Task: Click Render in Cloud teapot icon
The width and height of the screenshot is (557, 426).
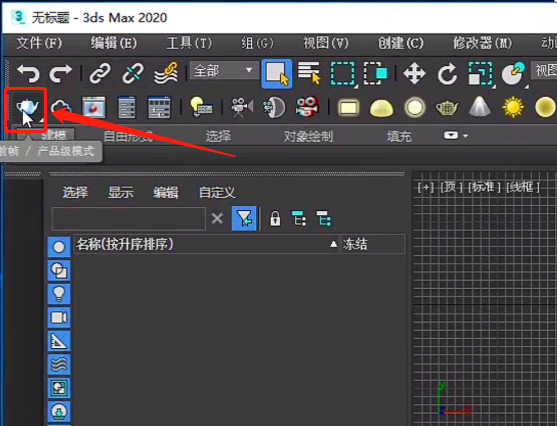Action: (61, 107)
